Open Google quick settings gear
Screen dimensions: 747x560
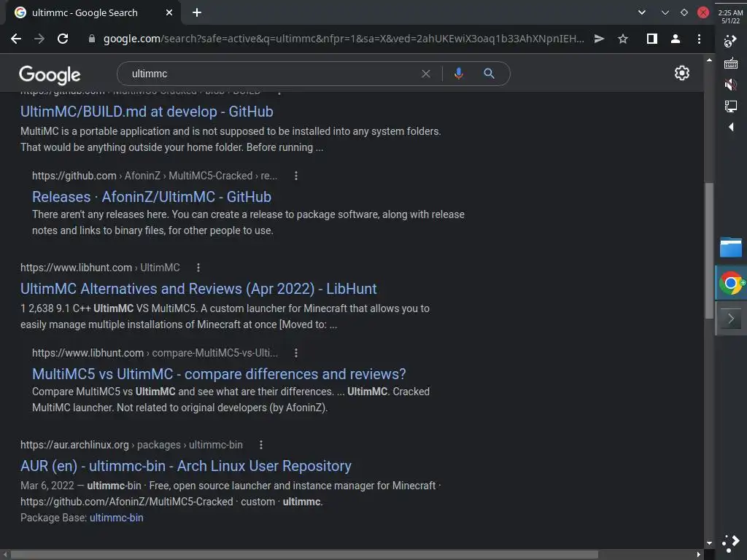[682, 73]
